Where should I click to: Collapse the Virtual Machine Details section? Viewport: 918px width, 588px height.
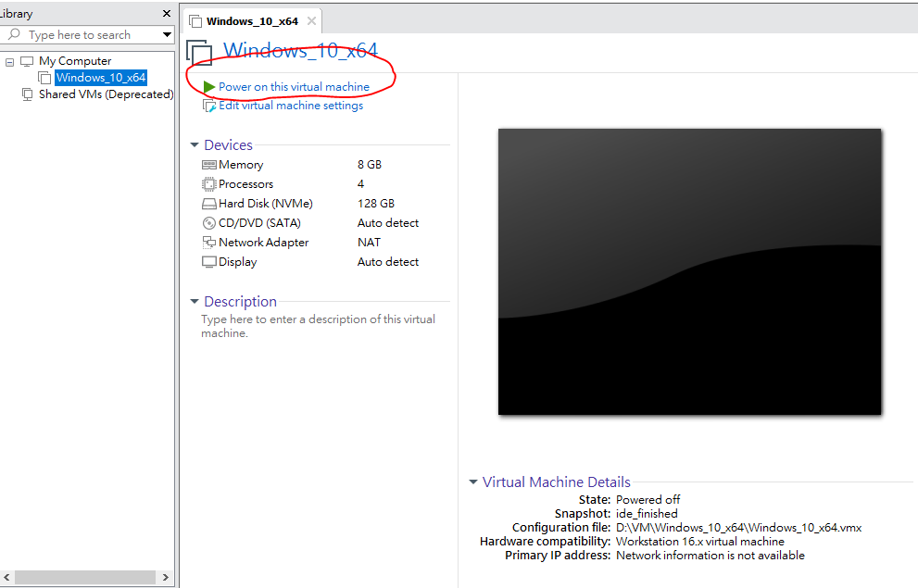pos(473,482)
